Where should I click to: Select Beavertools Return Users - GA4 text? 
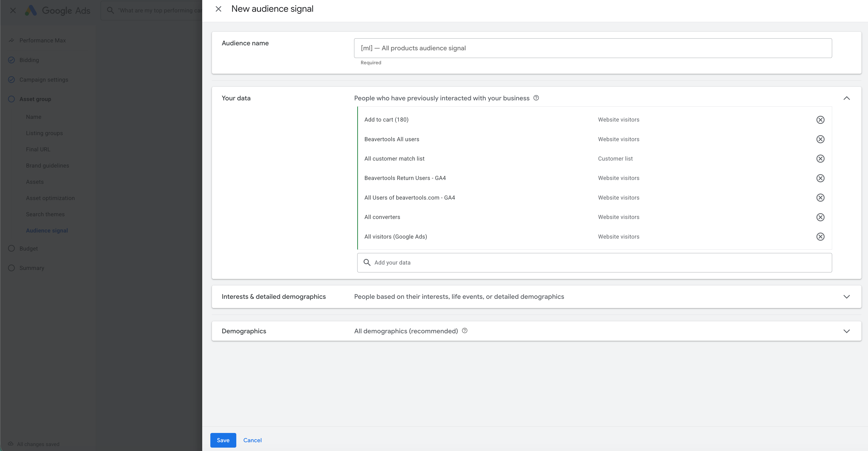tap(405, 178)
